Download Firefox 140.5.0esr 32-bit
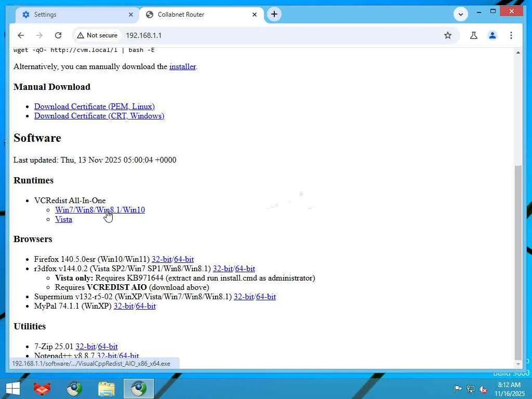The height and width of the screenshot is (399, 532). (162, 260)
